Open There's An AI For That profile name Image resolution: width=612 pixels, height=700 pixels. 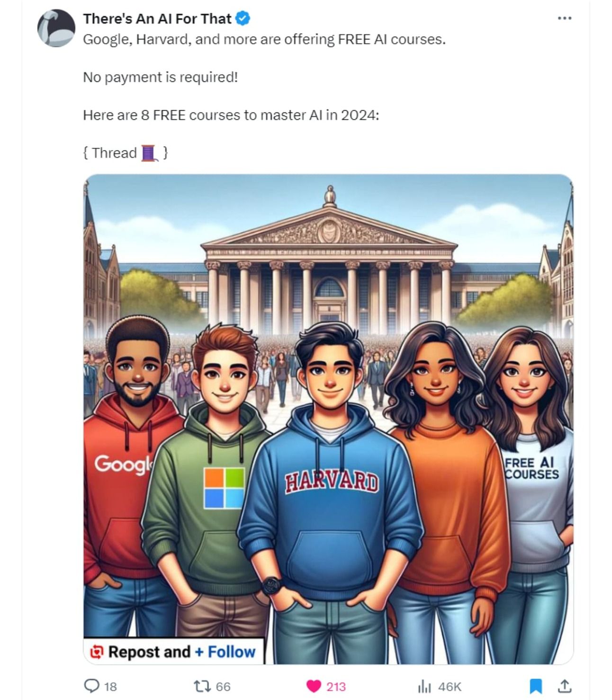click(x=157, y=18)
